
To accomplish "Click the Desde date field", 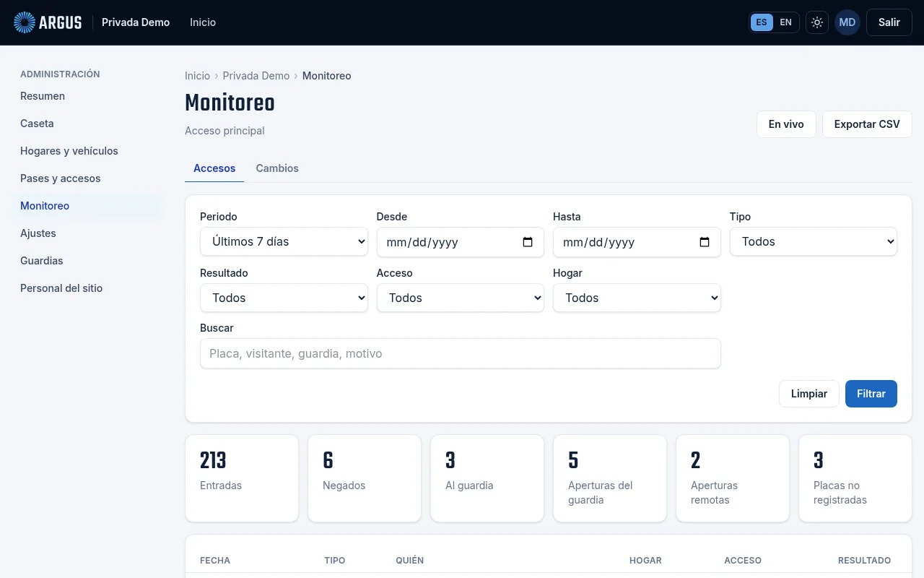I will coord(460,242).
